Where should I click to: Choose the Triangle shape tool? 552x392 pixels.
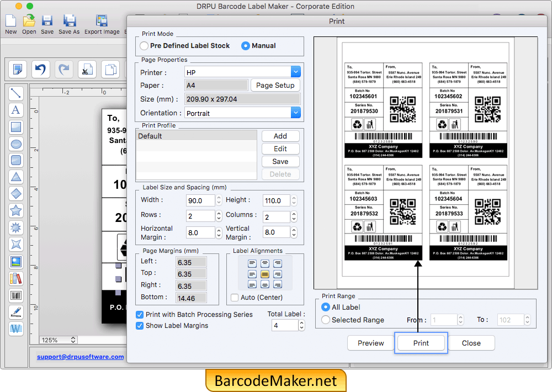tap(16, 177)
